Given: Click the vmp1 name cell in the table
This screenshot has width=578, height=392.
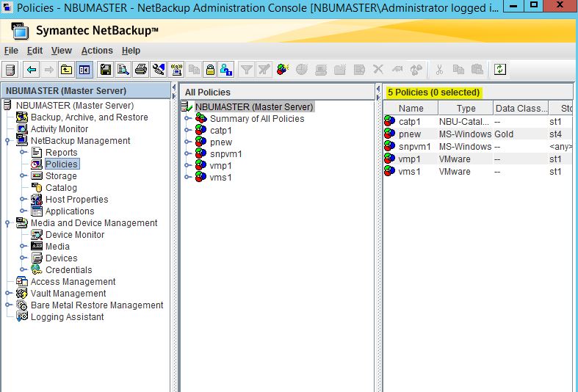Looking at the screenshot, I should pyautogui.click(x=409, y=159).
